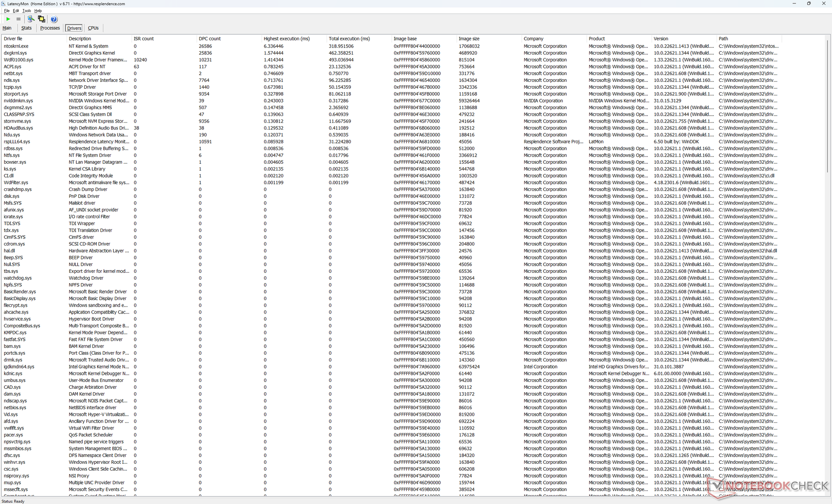This screenshot has width=832, height=504.
Task: Click the Intel Corporation company cell
Action: click(540, 367)
